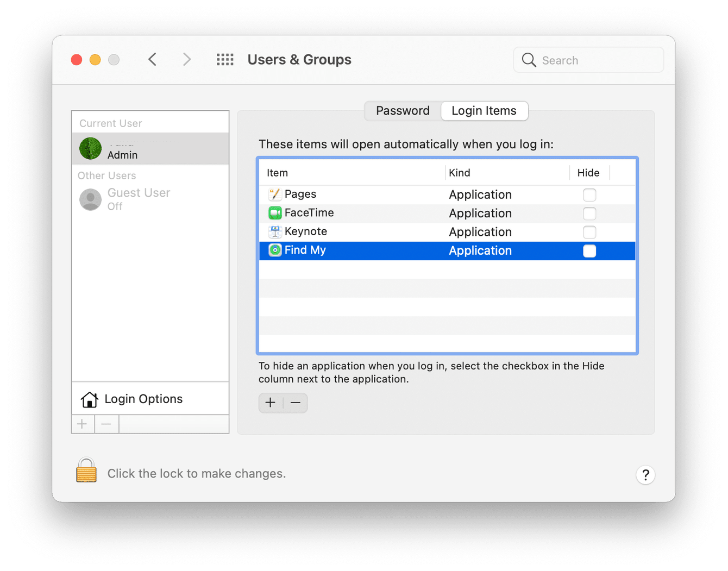Viewport: 728px width, 571px height.
Task: Click the Pages app icon
Action: tap(275, 194)
